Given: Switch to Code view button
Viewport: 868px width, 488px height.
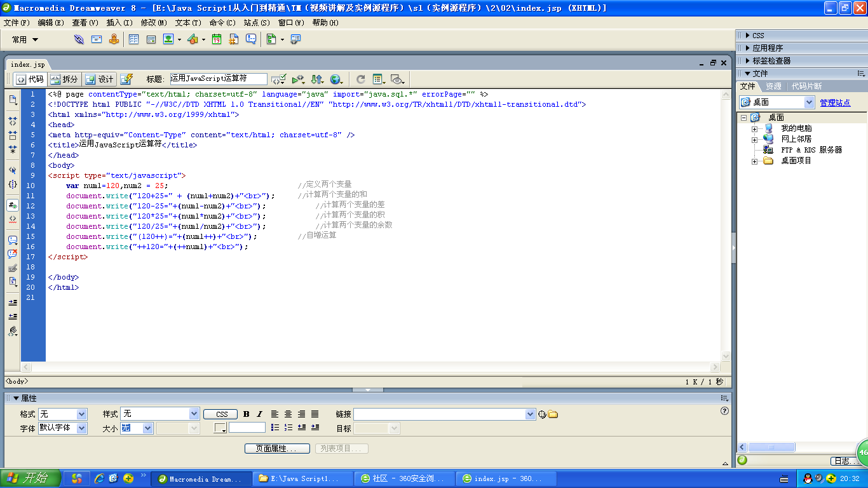Looking at the screenshot, I should (30, 79).
